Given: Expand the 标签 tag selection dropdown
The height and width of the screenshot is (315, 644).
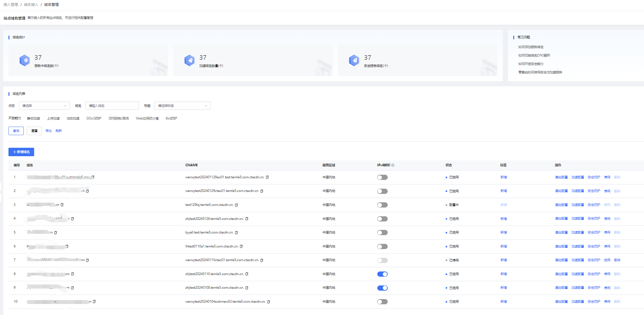Looking at the screenshot, I should click(x=182, y=106).
